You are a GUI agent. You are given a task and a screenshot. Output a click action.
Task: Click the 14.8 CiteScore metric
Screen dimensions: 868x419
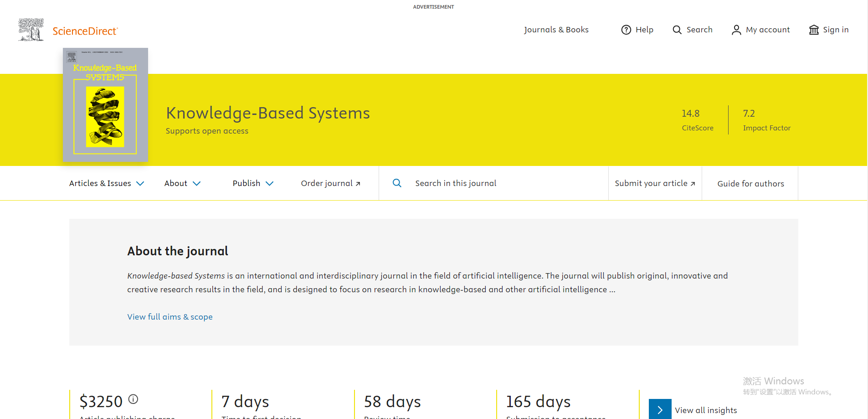point(698,120)
